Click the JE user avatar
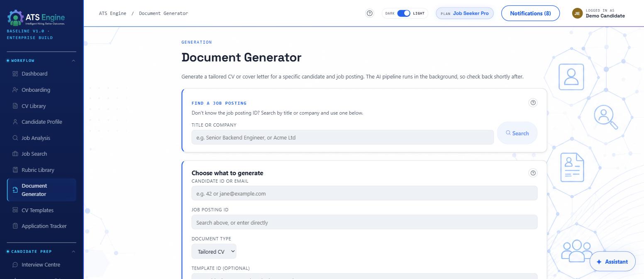 (577, 13)
